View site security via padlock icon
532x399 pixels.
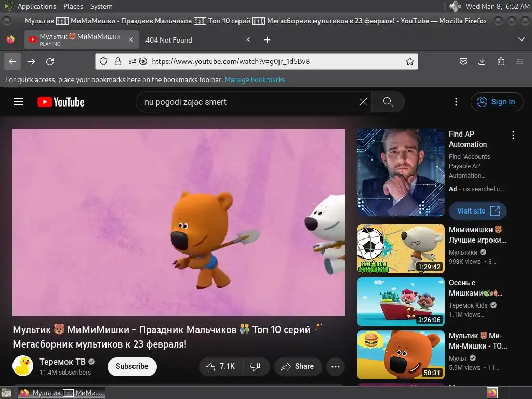click(118, 61)
